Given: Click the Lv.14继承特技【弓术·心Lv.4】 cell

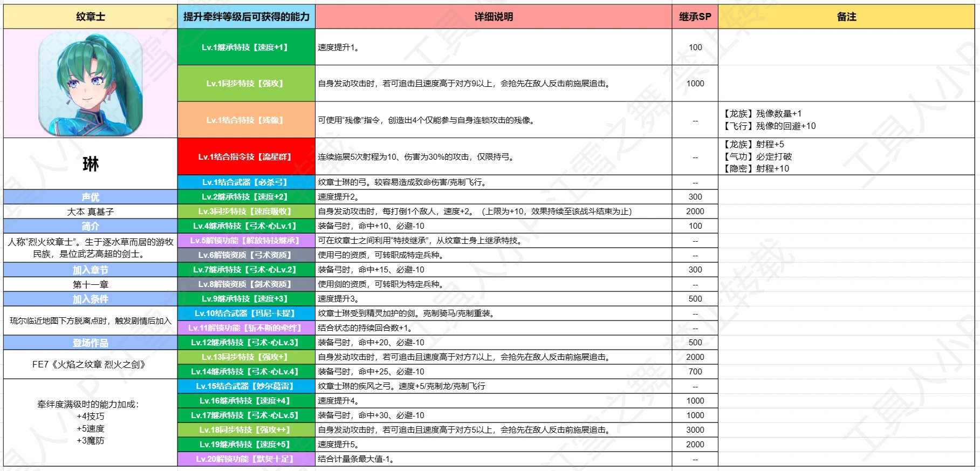Looking at the screenshot, I should [x=246, y=372].
